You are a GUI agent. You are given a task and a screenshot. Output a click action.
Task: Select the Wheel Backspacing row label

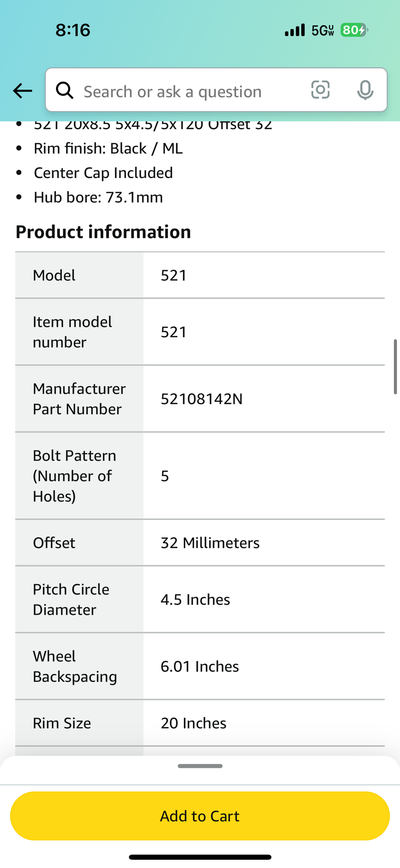[75, 666]
